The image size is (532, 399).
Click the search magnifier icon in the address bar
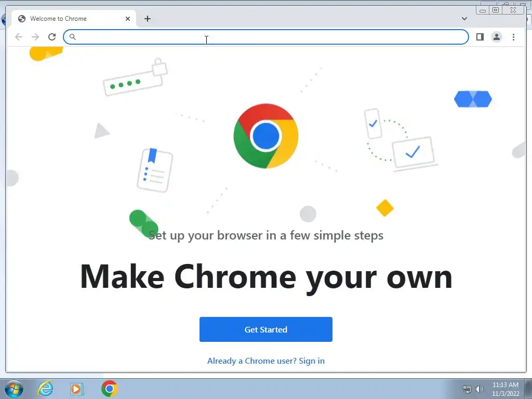[72, 37]
